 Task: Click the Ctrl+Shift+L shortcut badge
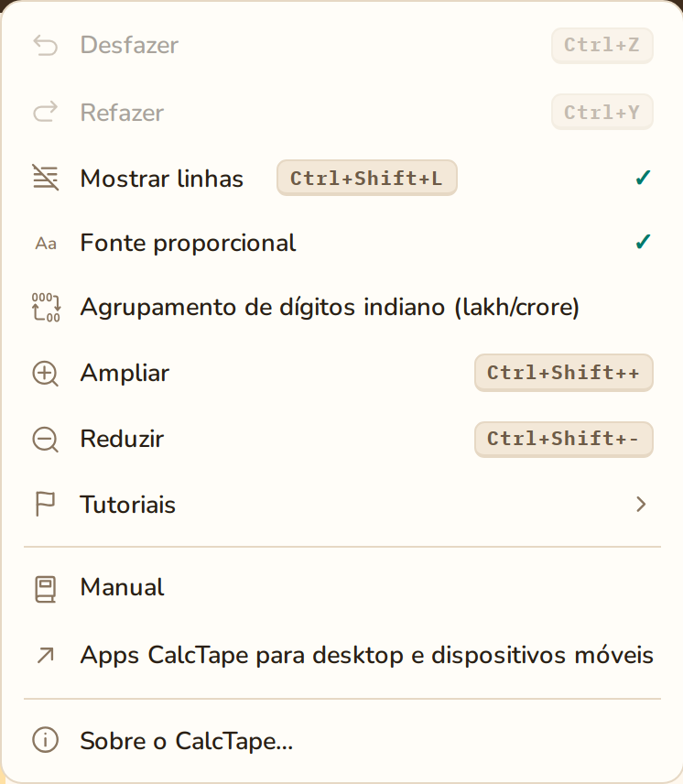click(x=367, y=178)
